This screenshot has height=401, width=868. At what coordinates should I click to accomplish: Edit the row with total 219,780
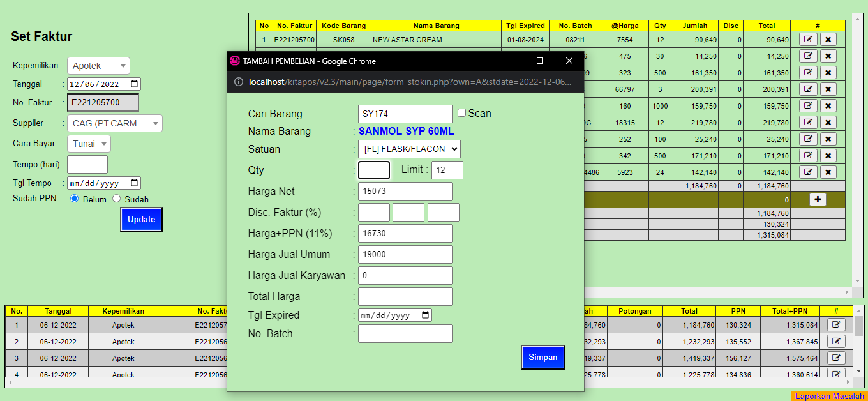pyautogui.click(x=809, y=123)
